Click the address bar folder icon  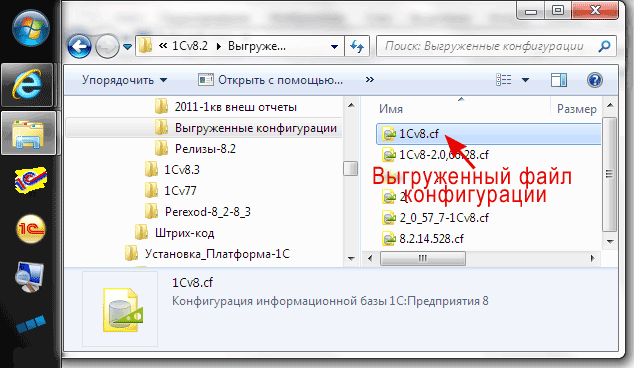(145, 46)
